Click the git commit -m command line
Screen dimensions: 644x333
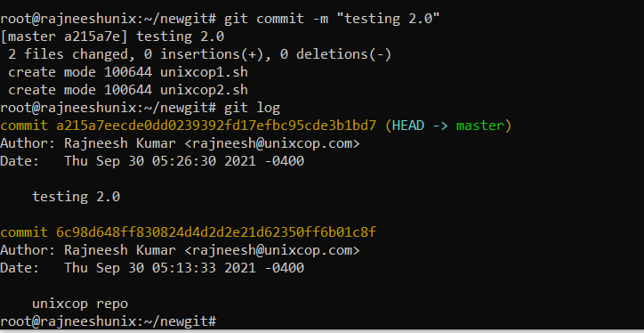tap(220, 19)
